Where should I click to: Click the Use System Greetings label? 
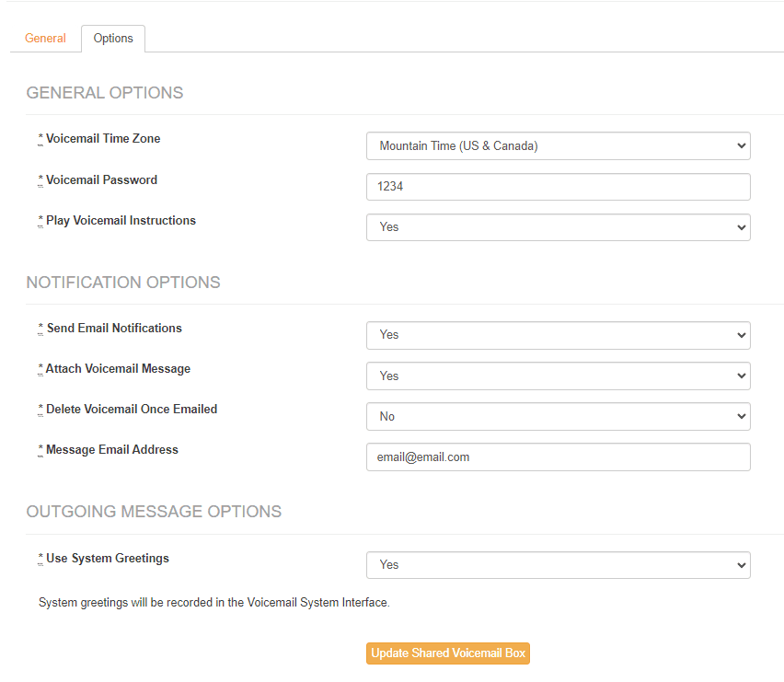pos(104,558)
